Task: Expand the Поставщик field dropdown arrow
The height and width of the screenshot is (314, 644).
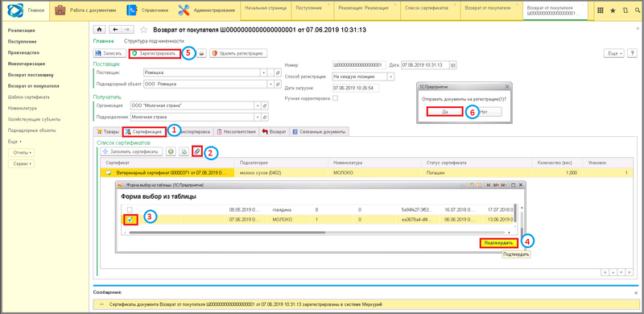Action: [x=263, y=72]
